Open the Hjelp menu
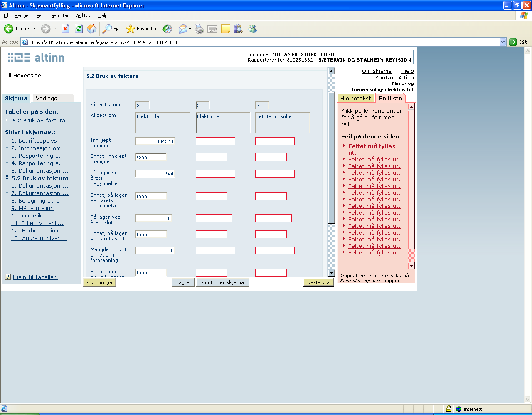Screen dimensions: 532x415 [102, 15]
